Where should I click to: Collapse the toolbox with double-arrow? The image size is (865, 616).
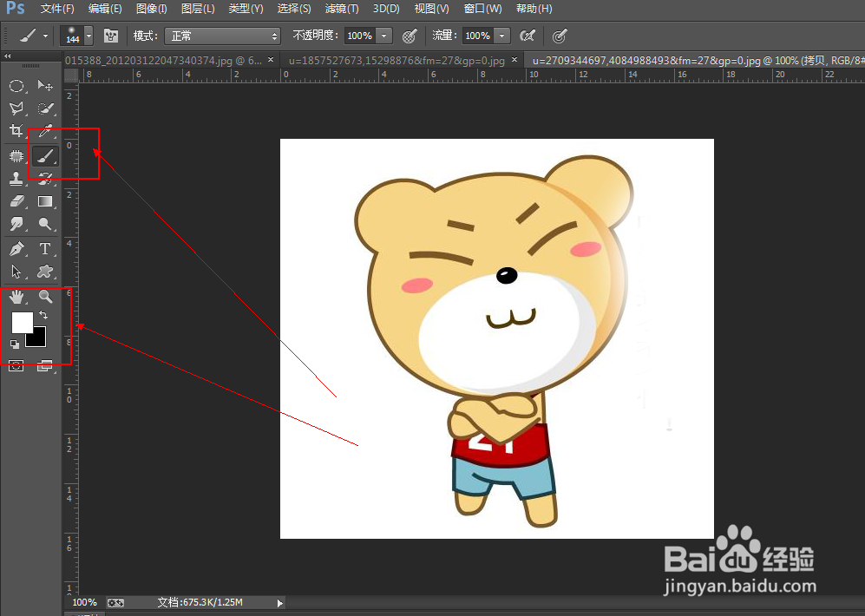8,56
